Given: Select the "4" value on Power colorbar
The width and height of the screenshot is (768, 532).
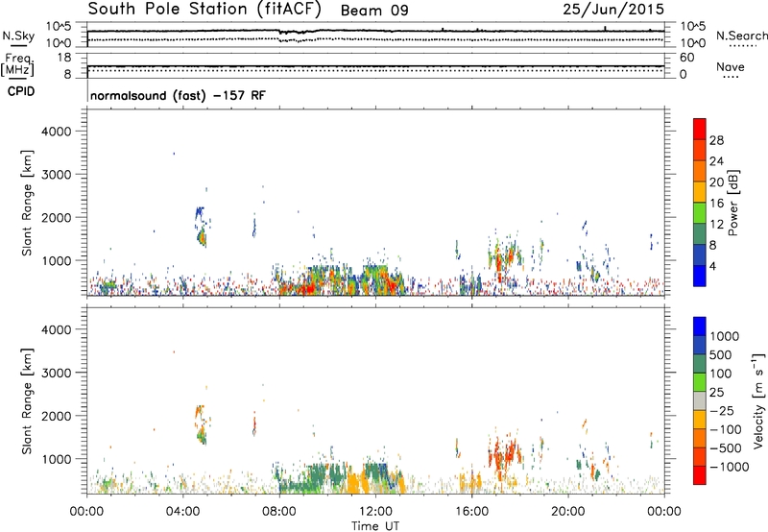Looking at the screenshot, I should coord(713,266).
